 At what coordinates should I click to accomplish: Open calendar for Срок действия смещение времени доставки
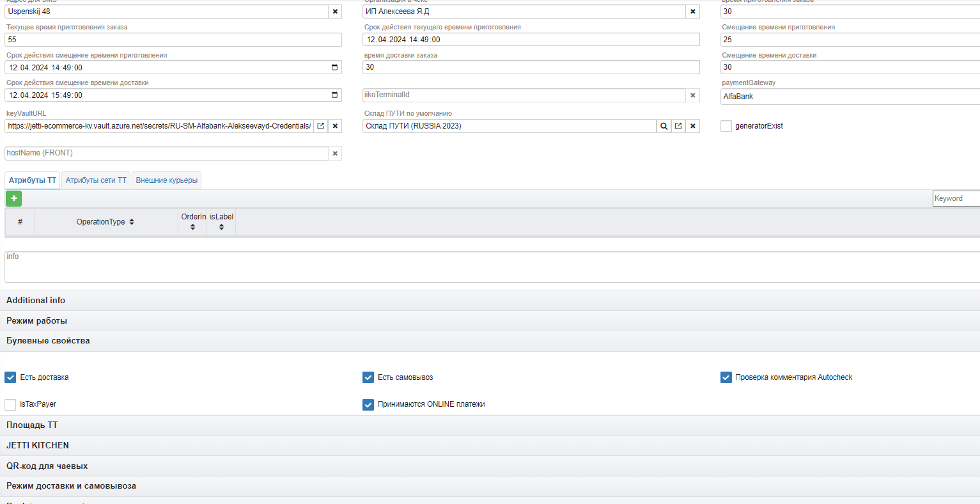click(x=334, y=95)
